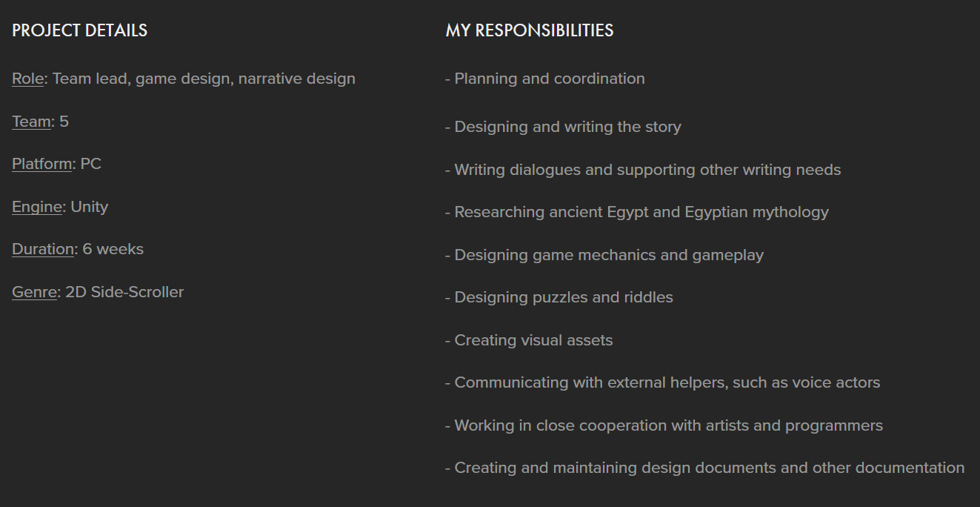980x507 pixels.
Task: Click the underlined Team label
Action: [x=31, y=122]
